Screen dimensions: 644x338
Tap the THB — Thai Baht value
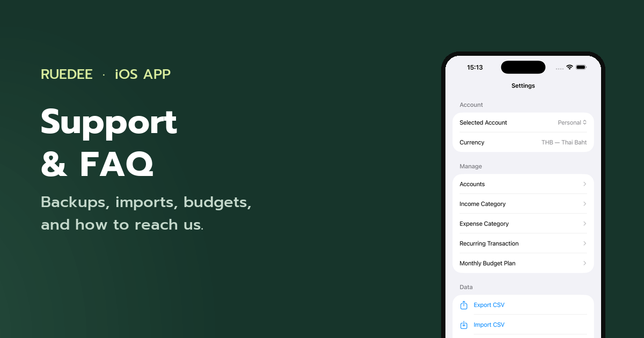coord(564,142)
